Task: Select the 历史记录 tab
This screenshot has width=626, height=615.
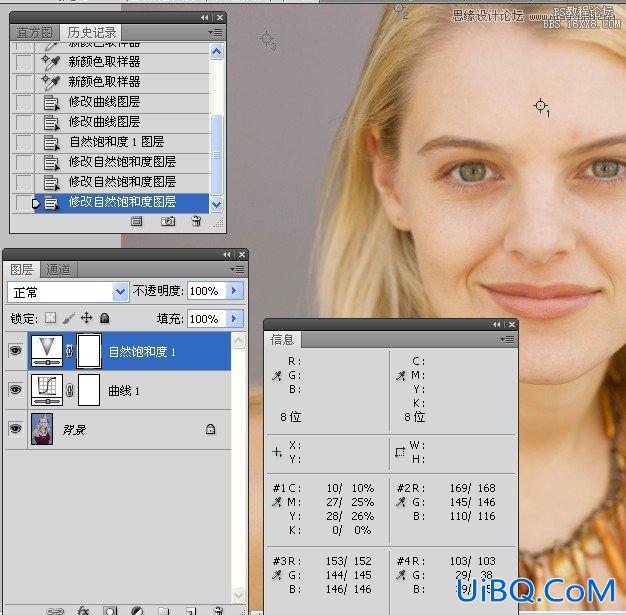Action: point(92,32)
